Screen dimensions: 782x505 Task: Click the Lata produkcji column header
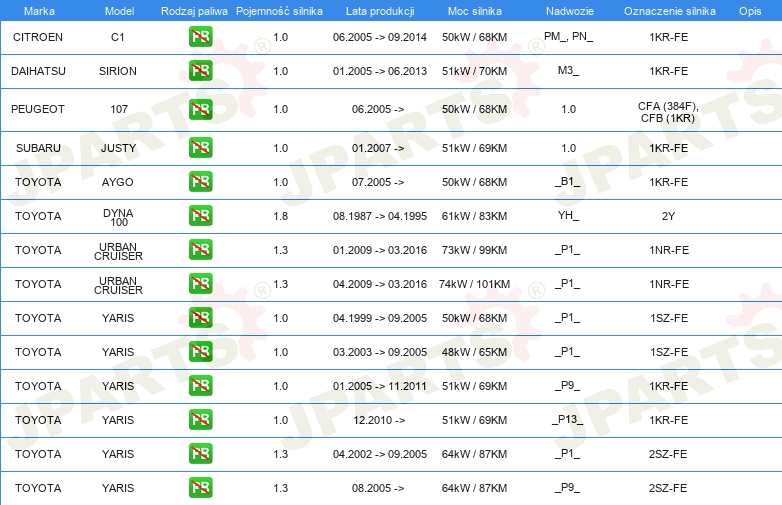click(x=380, y=11)
